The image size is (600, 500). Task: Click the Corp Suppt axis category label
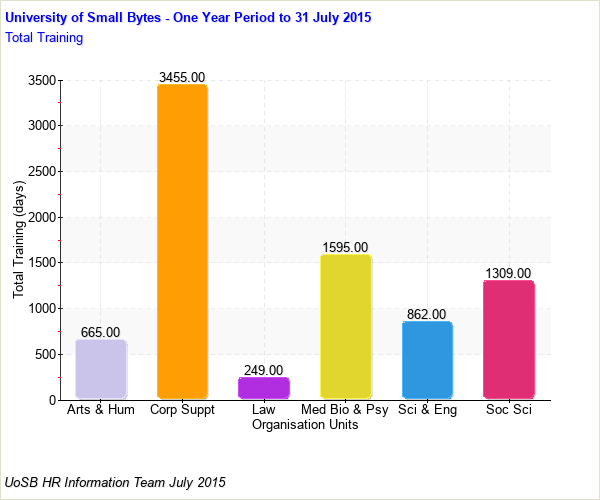tap(182, 410)
